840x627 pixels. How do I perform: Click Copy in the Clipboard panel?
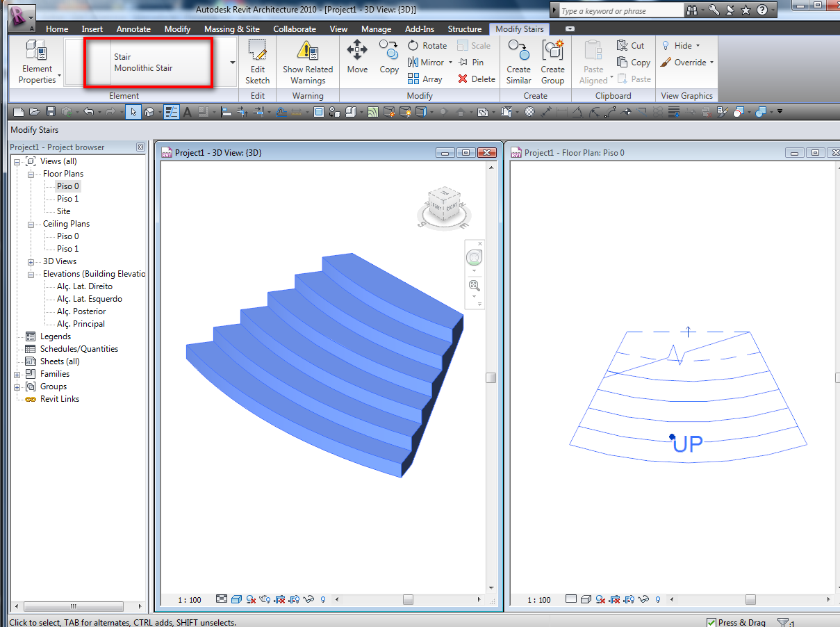tap(634, 62)
